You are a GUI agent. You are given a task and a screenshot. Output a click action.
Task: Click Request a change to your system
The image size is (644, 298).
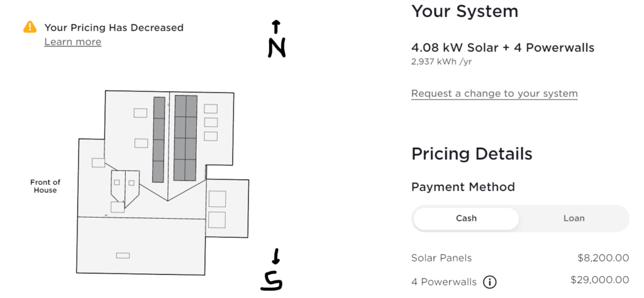tap(494, 94)
